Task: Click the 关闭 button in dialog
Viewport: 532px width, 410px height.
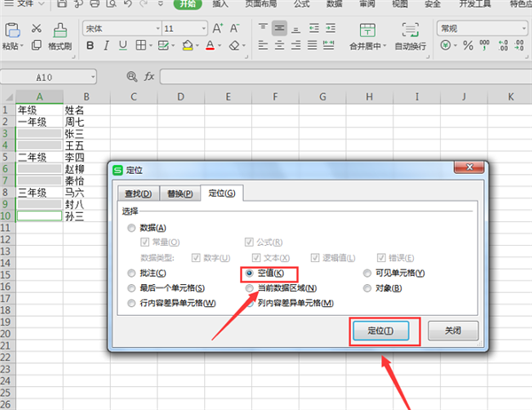Action: 452,330
